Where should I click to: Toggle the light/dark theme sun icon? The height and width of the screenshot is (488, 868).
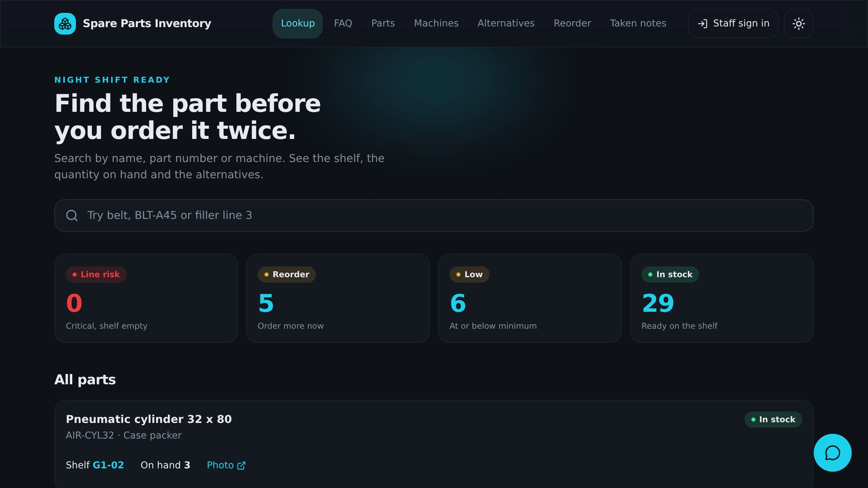[x=798, y=23]
